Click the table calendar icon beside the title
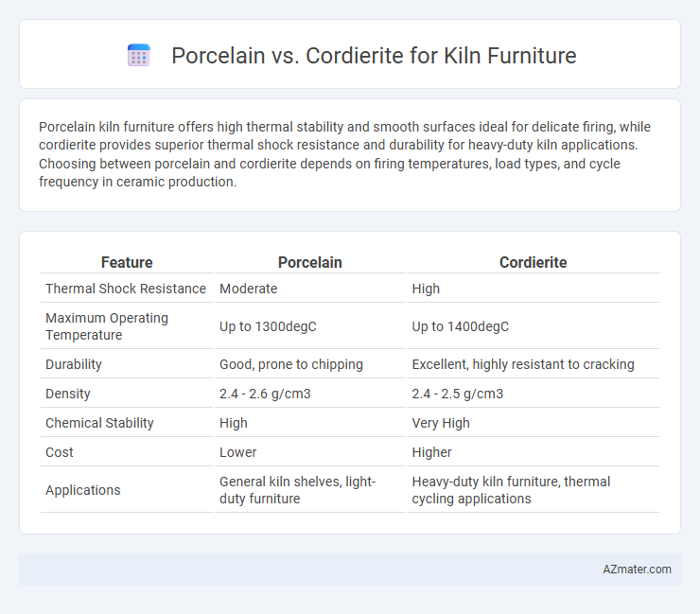 tap(138, 56)
